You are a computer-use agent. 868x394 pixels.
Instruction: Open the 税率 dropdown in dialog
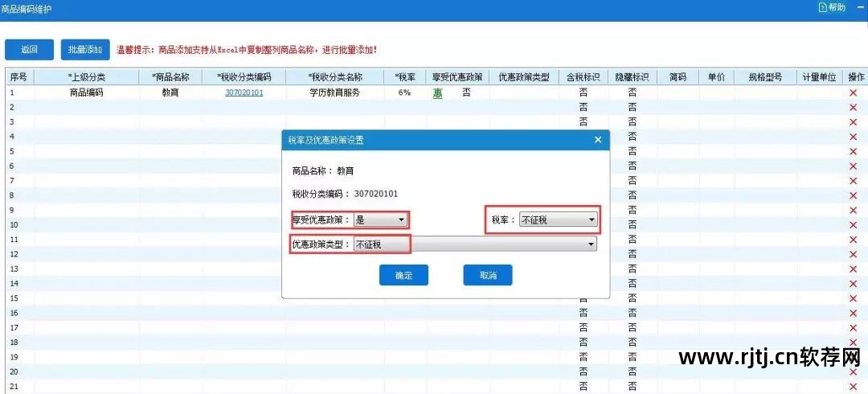point(558,220)
